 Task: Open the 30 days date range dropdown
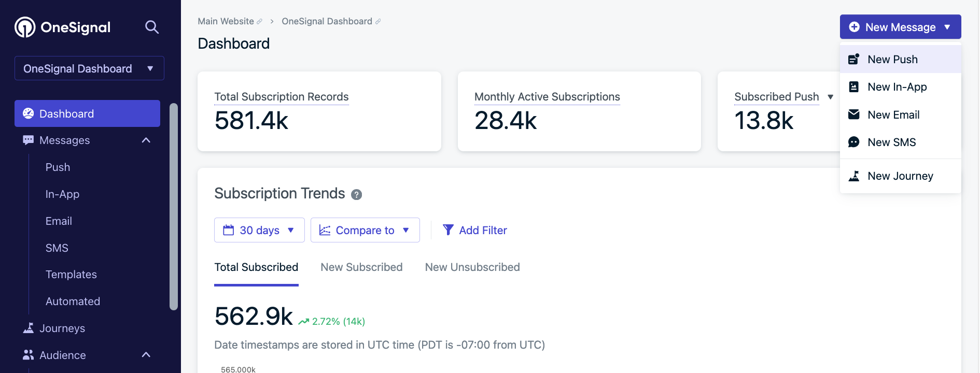coord(259,230)
